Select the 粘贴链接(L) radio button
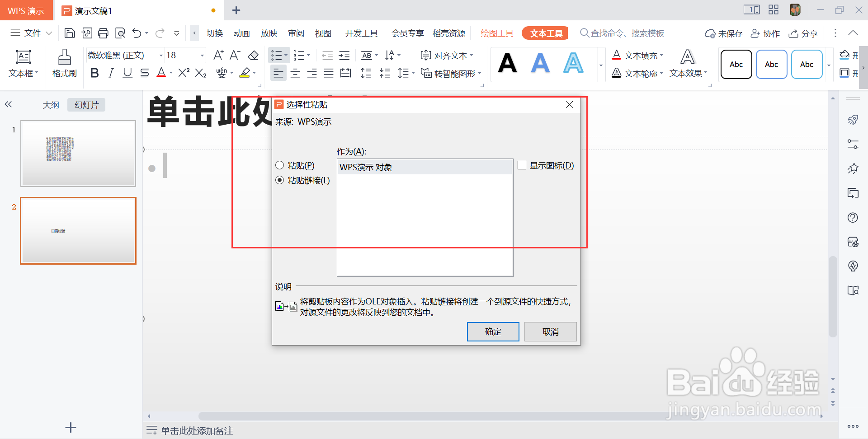This screenshot has width=868, height=439. click(x=280, y=180)
